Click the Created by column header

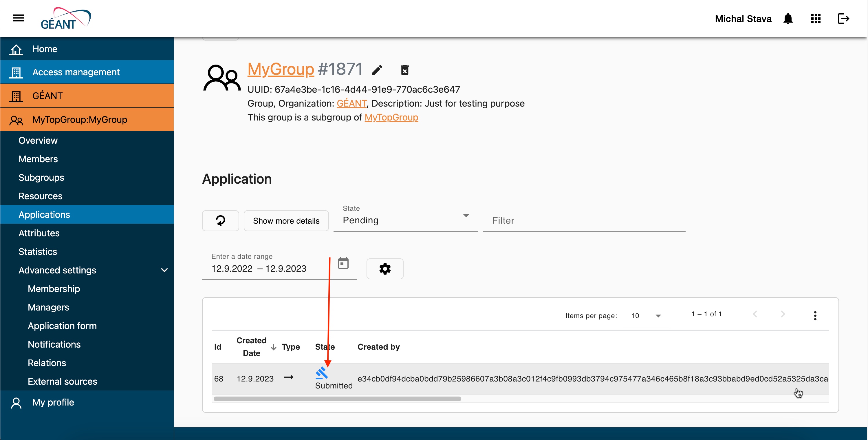click(x=378, y=347)
